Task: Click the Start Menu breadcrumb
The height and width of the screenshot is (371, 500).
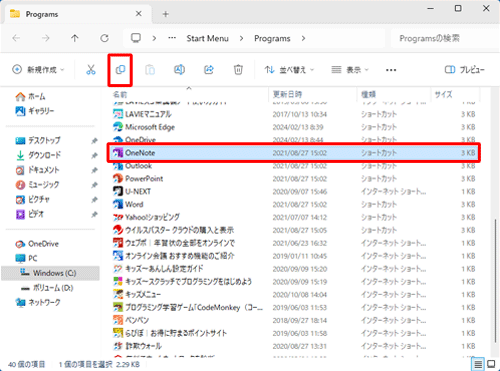Action: point(207,39)
